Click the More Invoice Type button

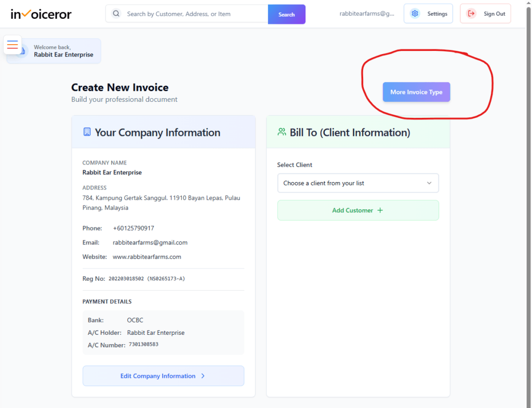(x=416, y=92)
